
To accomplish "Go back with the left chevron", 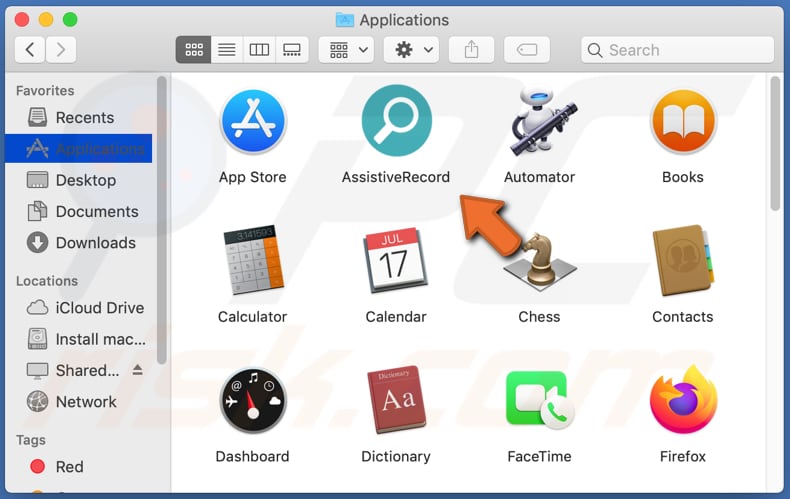I will click(30, 49).
